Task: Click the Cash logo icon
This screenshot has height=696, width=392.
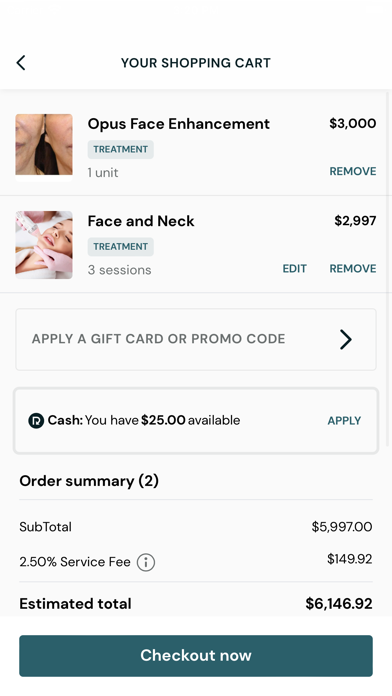Action: (36, 420)
